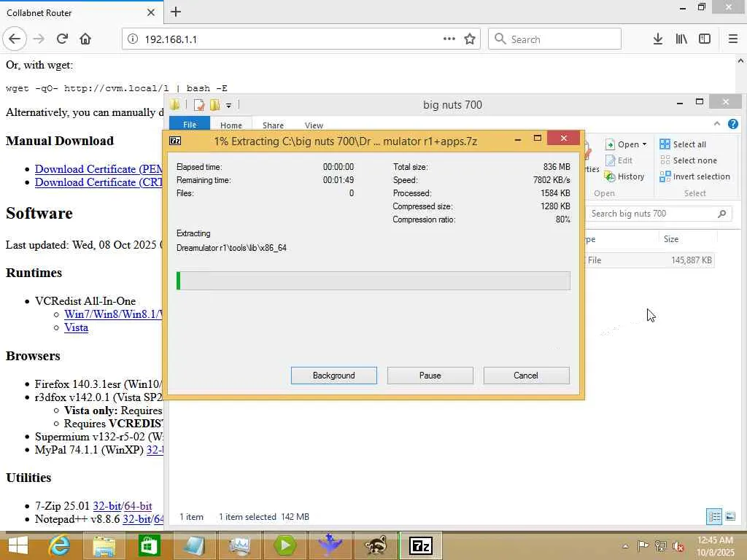Open Windows Store from taskbar
Image resolution: width=747 pixels, height=560 pixels.
click(x=149, y=545)
